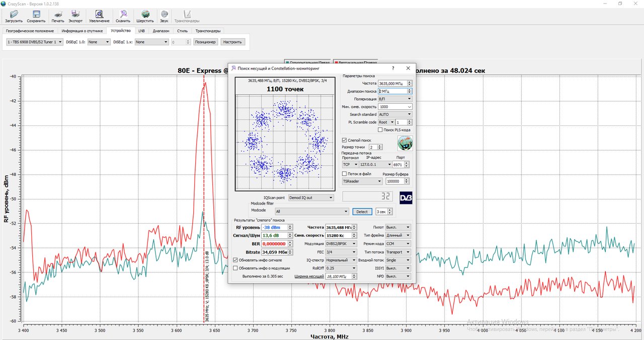
Task: Uncheck Обновлять инфо сигнале
Action: click(x=235, y=260)
